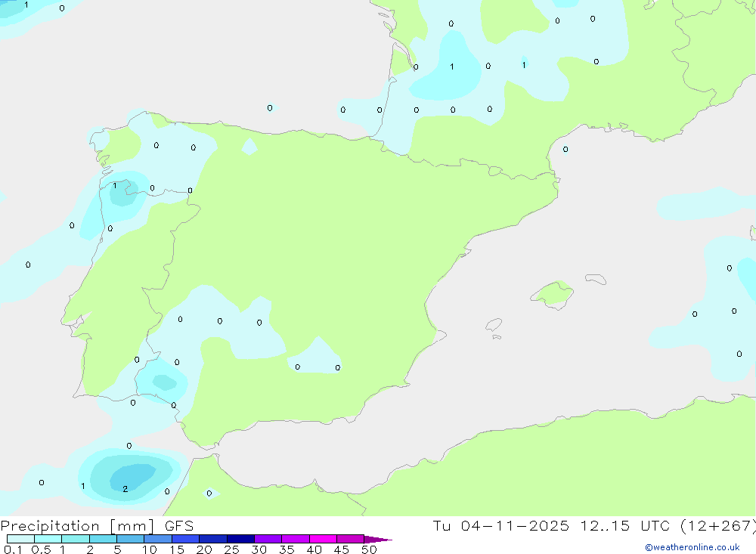Click the "12..15 UTC" time label
Image resolution: width=756 pixels, height=554 pixels.
[x=625, y=526]
